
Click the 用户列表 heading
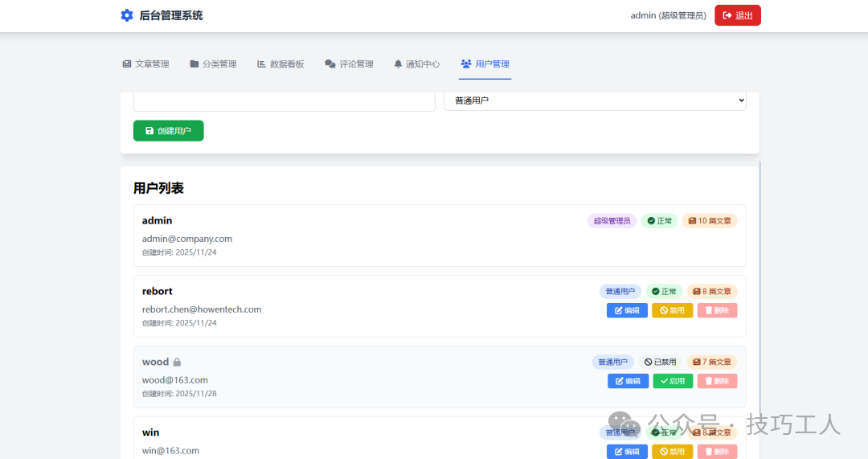[158, 188]
